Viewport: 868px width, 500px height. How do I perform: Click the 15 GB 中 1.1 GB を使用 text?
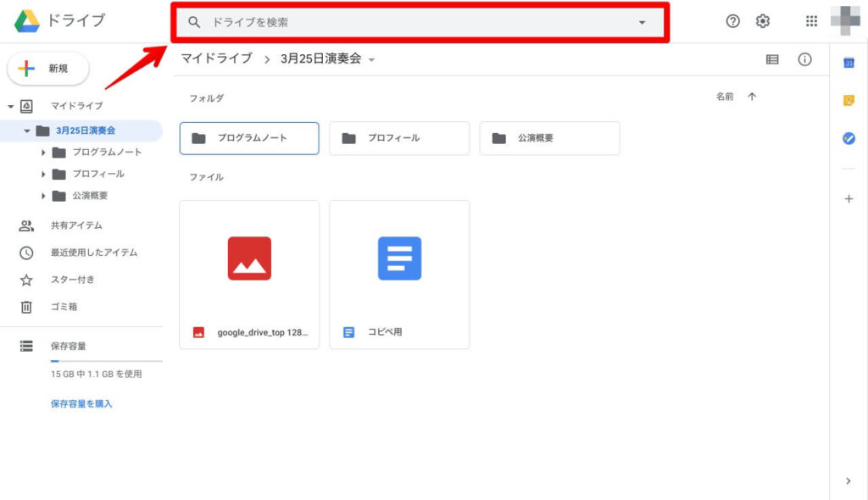click(x=97, y=375)
